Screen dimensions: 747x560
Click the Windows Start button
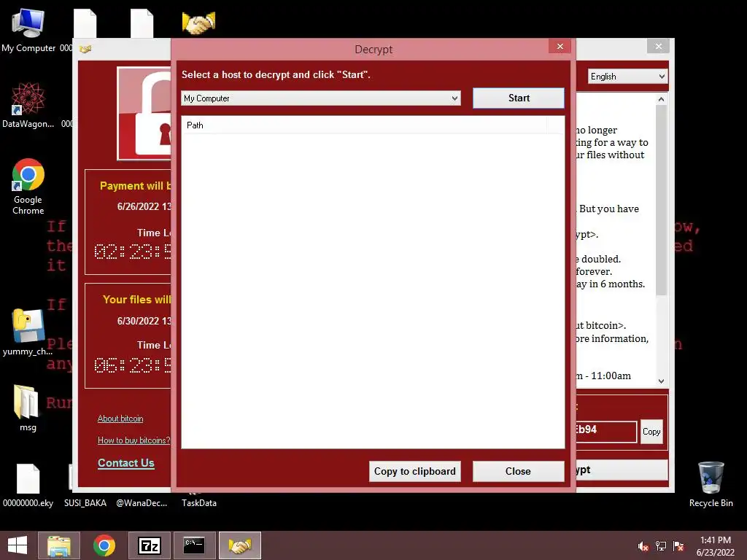tap(18, 545)
